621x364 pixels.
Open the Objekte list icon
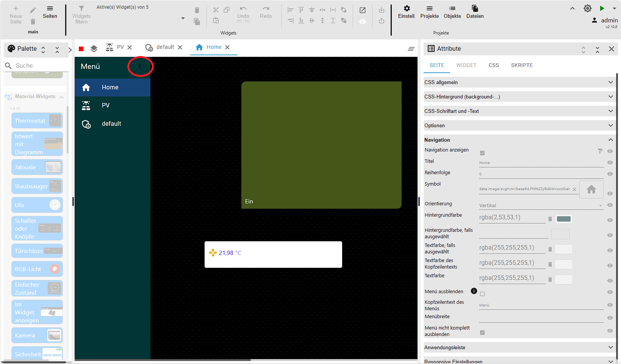(452, 8)
